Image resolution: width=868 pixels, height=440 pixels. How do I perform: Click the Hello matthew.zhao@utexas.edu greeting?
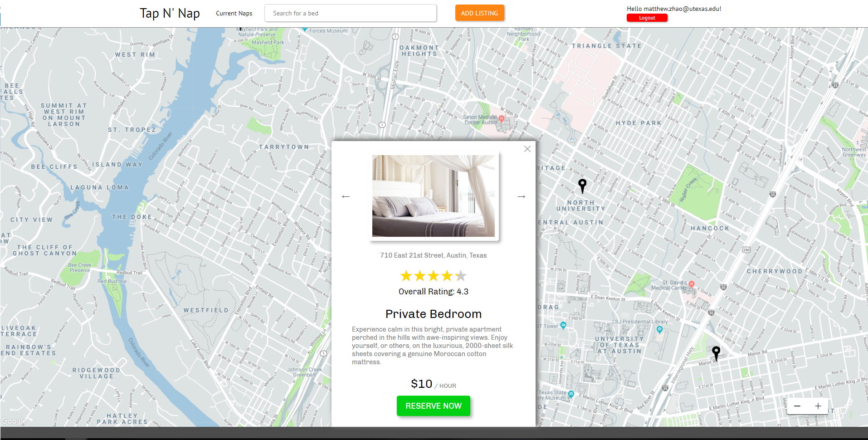tap(674, 9)
